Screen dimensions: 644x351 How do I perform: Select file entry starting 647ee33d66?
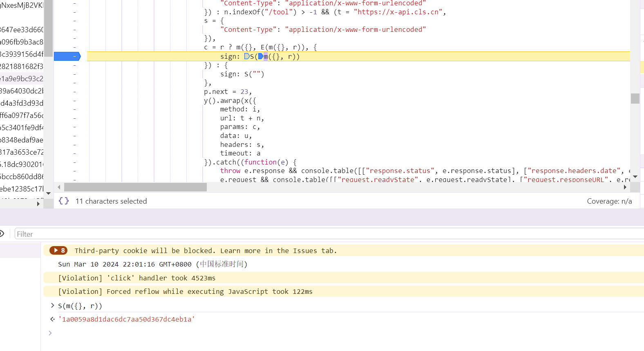[22, 29]
